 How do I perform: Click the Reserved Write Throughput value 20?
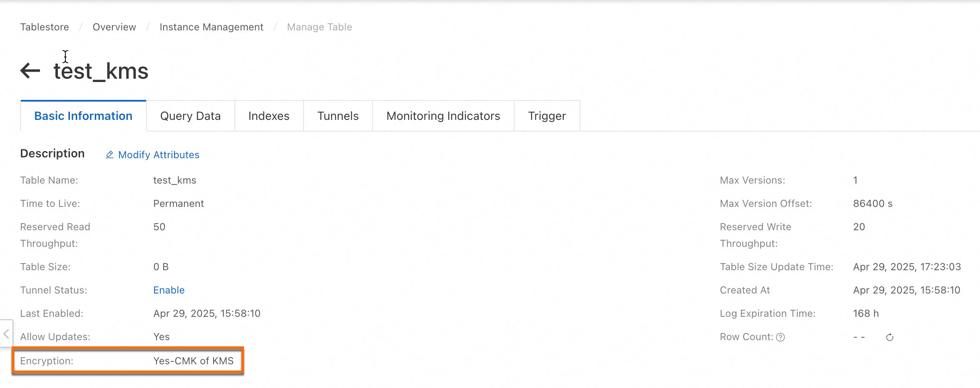tap(859, 227)
